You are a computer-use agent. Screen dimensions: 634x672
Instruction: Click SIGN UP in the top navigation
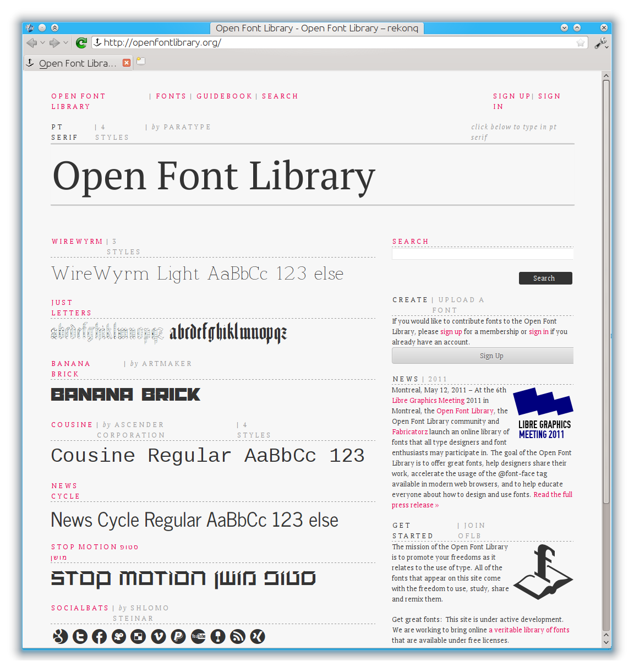[511, 96]
